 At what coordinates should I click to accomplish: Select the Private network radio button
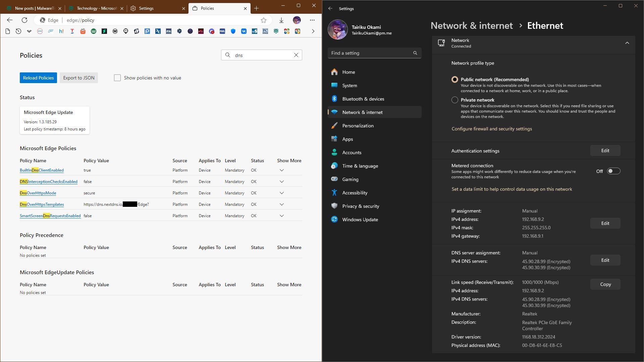(455, 100)
